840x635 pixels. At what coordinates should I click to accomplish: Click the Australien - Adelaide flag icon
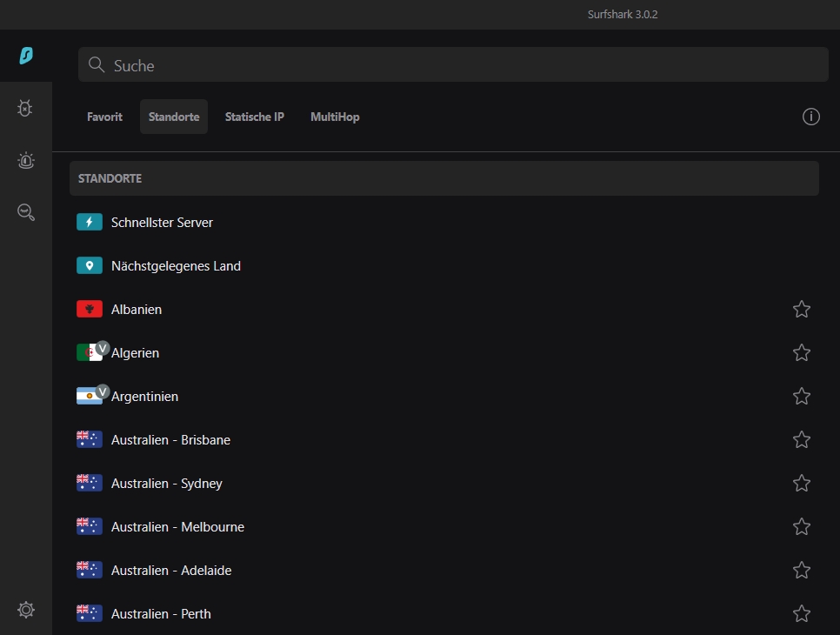click(x=90, y=570)
